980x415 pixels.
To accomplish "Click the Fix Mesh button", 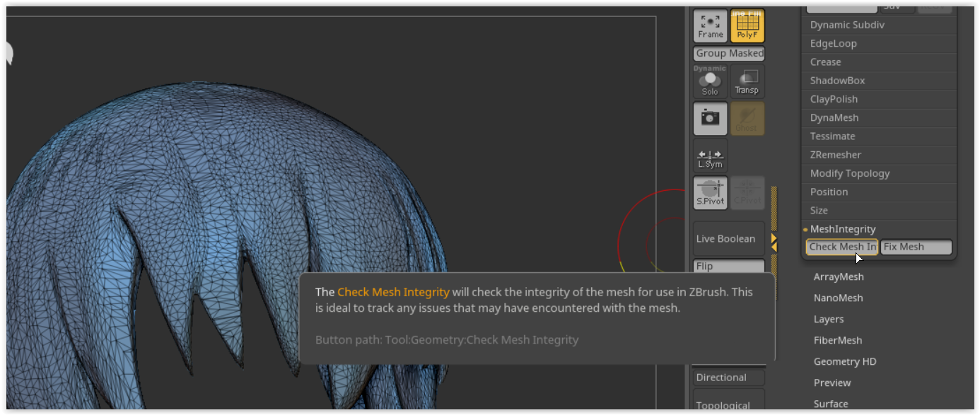I will [916, 247].
